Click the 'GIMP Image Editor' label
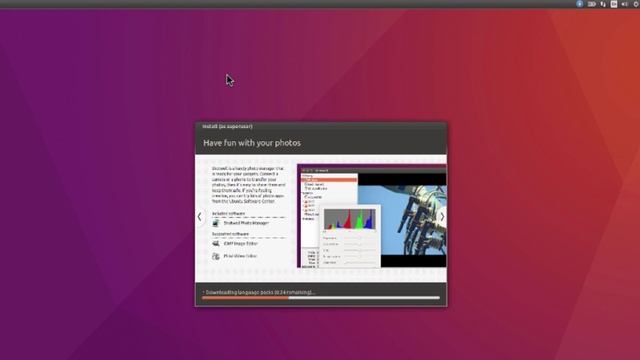Screen dimensions: 640x360 click(241, 244)
